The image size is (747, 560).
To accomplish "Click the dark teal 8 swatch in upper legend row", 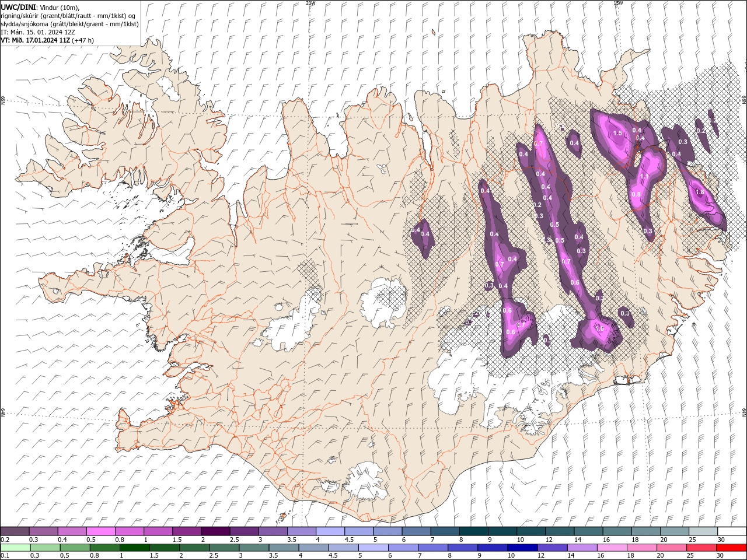I will (473, 531).
